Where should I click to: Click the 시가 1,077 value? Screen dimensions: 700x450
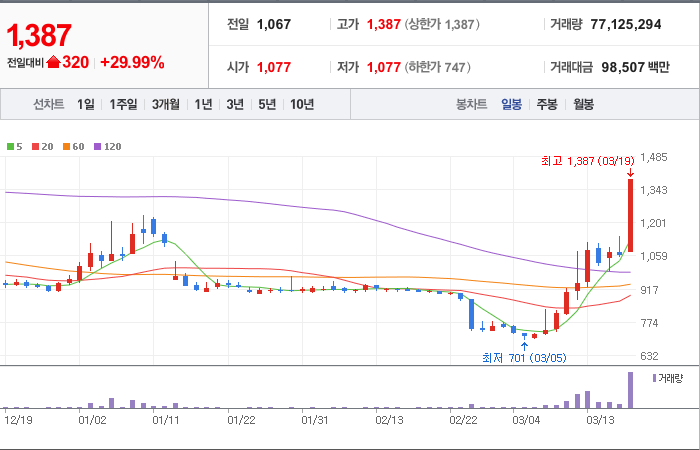274,67
